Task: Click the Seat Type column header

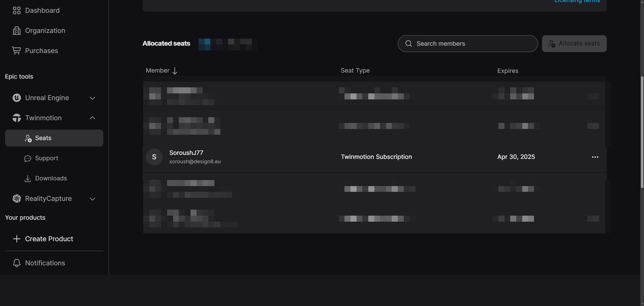Action: pyautogui.click(x=355, y=71)
